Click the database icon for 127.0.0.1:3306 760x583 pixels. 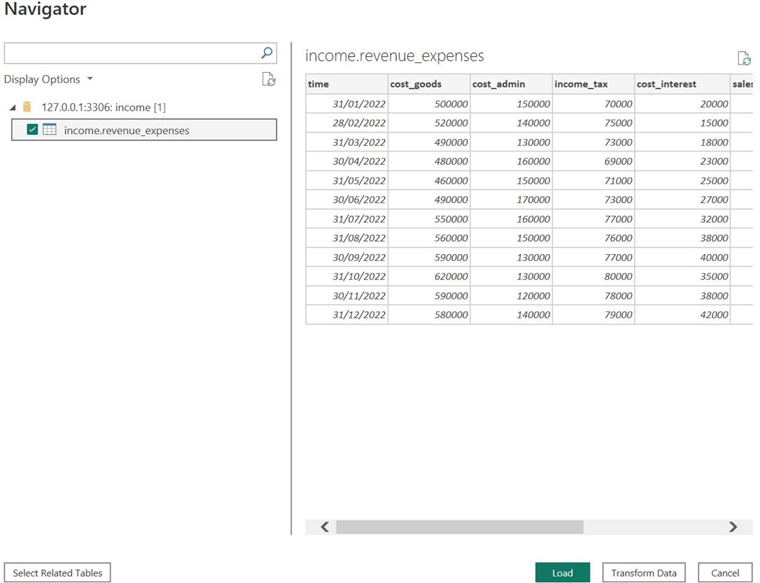click(x=27, y=106)
